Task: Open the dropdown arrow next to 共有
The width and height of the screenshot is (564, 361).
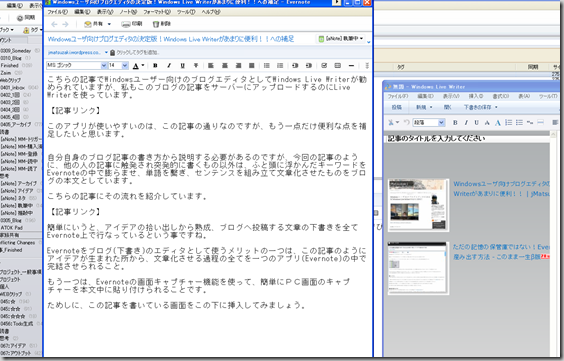Action: click(x=109, y=24)
